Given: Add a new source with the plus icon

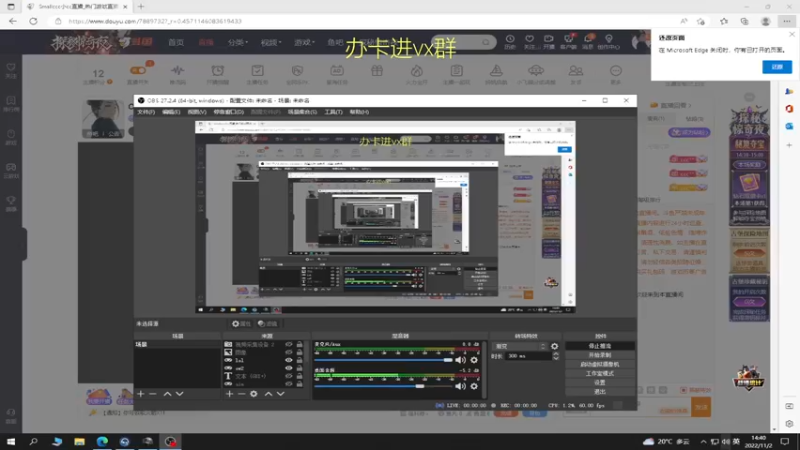Looking at the screenshot, I should click(229, 394).
